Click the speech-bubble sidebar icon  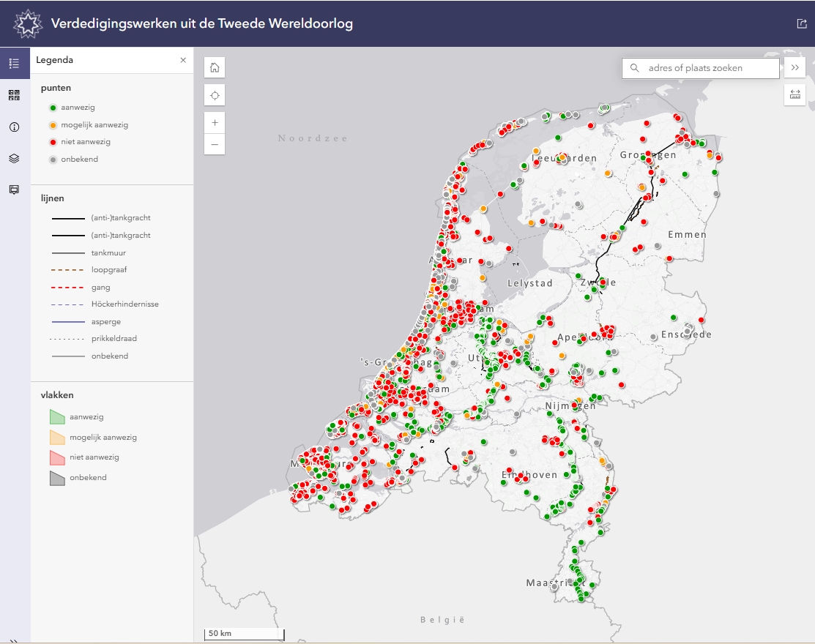(14, 190)
